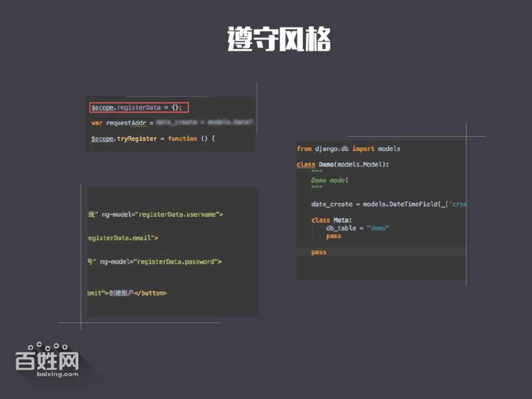
Task: Select the class Demo(models.Model) definition
Action: point(343,165)
